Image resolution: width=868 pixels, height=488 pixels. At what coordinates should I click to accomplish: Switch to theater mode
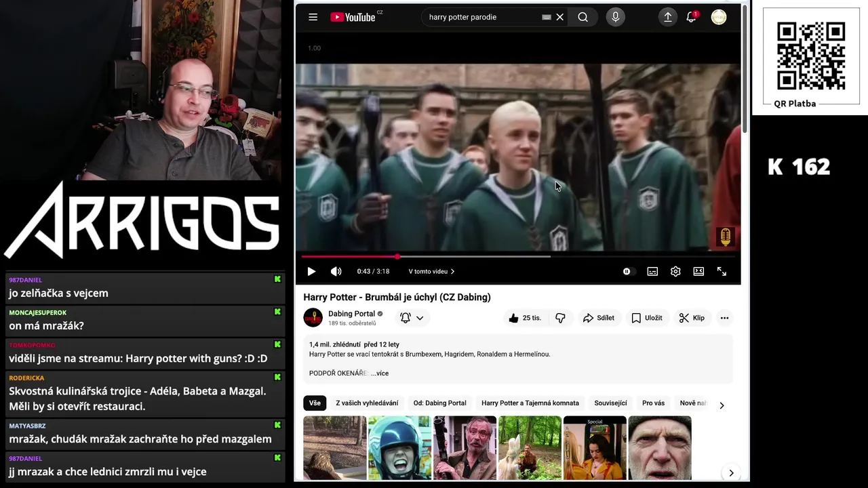click(x=698, y=271)
